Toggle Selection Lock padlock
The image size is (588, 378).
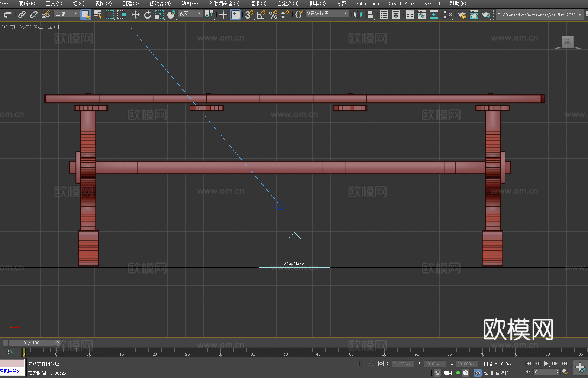[x=371, y=364]
